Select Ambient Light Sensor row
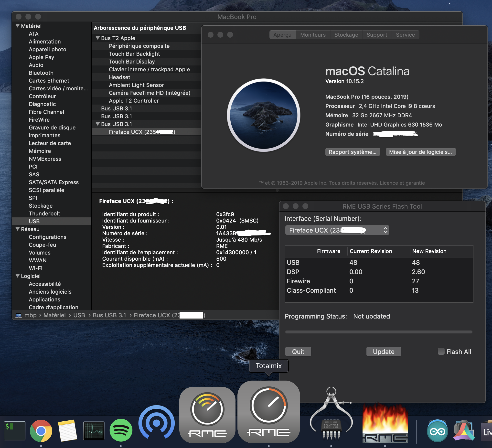 pyautogui.click(x=146, y=85)
